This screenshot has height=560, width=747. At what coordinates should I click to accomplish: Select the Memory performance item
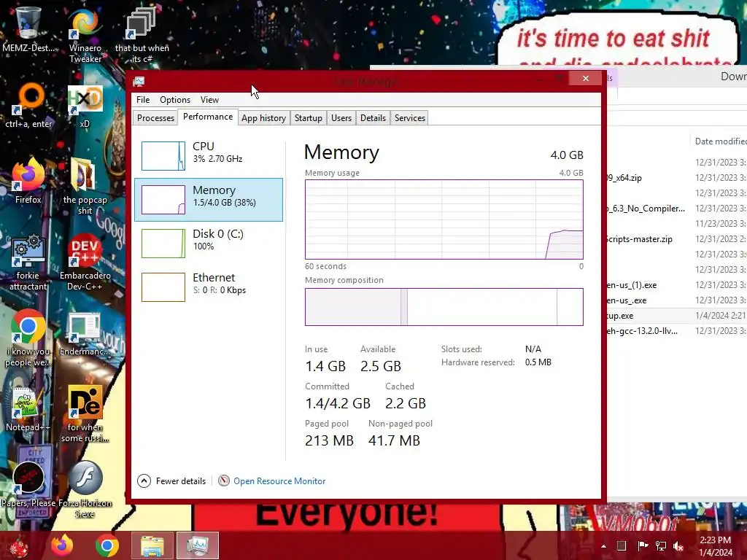(209, 200)
